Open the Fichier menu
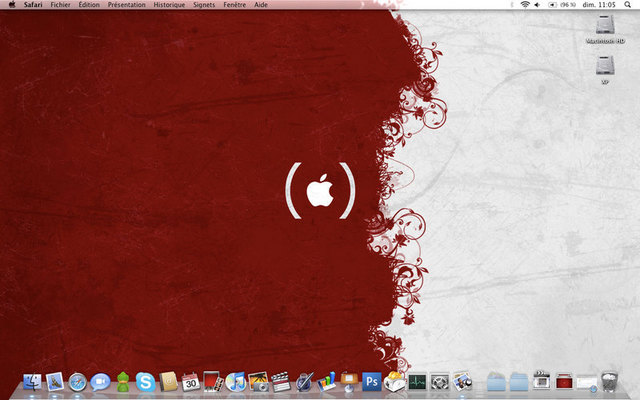 [60, 5]
